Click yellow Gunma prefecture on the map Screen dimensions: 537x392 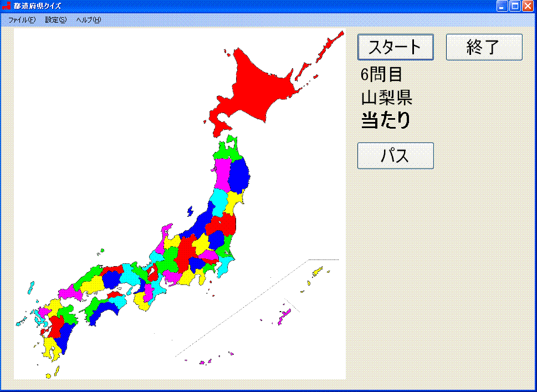click(x=201, y=245)
